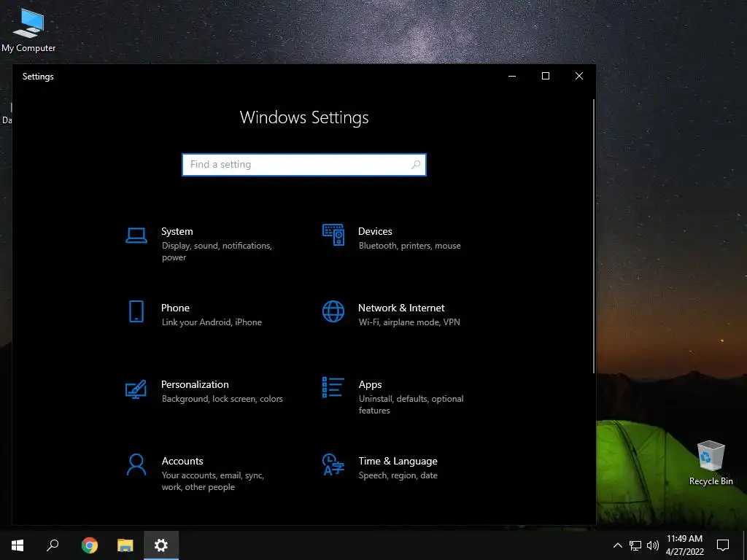The height and width of the screenshot is (560, 747).
Task: Open the Accounts settings label
Action: click(x=182, y=461)
